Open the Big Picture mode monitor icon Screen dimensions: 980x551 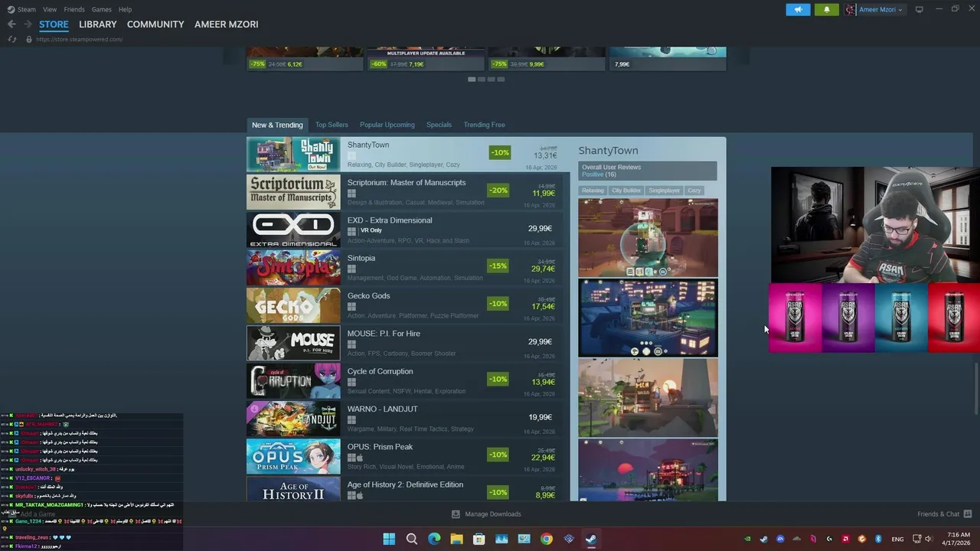pos(920,10)
